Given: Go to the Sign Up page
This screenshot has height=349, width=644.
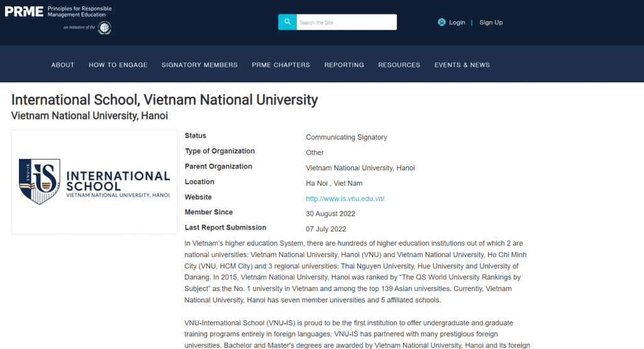Looking at the screenshot, I should [x=491, y=23].
